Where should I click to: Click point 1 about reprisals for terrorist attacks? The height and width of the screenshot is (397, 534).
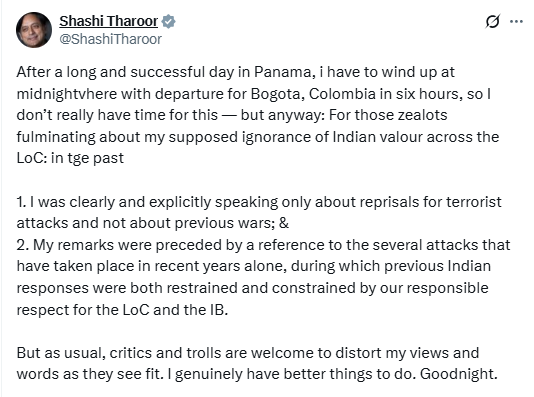tap(259, 202)
